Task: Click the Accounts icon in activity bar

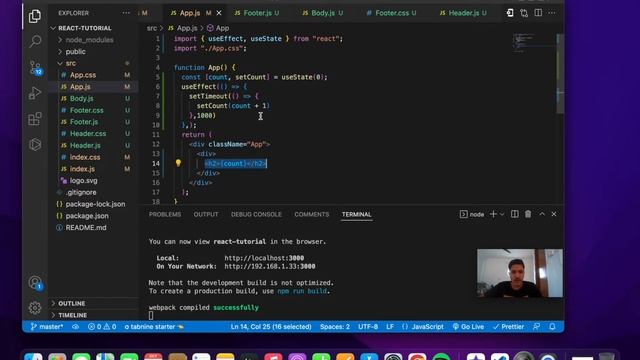Action: point(35,282)
